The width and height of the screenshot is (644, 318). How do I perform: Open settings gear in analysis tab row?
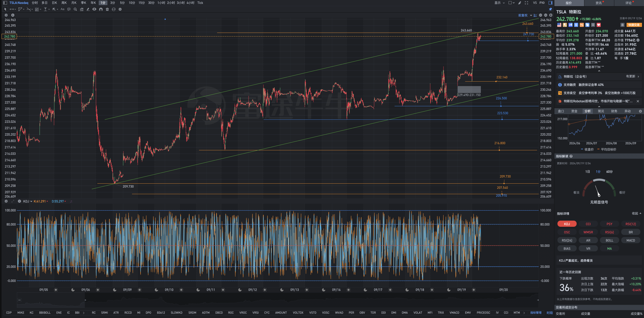[x=640, y=111]
